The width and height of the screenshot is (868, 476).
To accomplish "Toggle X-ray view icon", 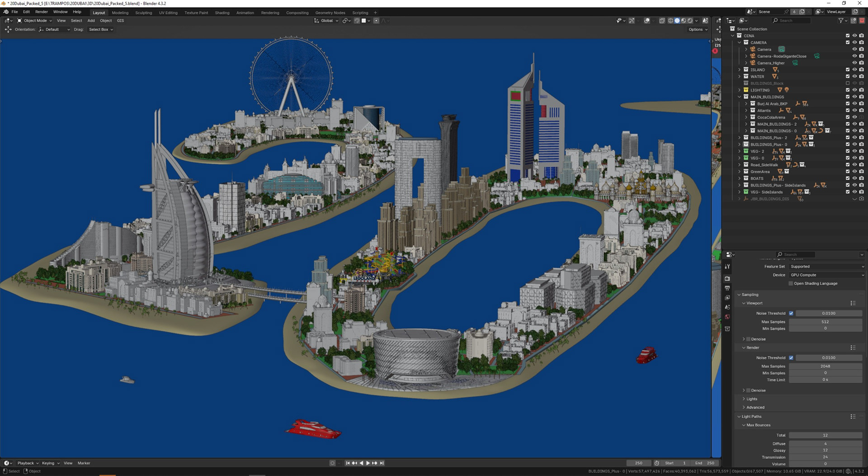I will [662, 20].
